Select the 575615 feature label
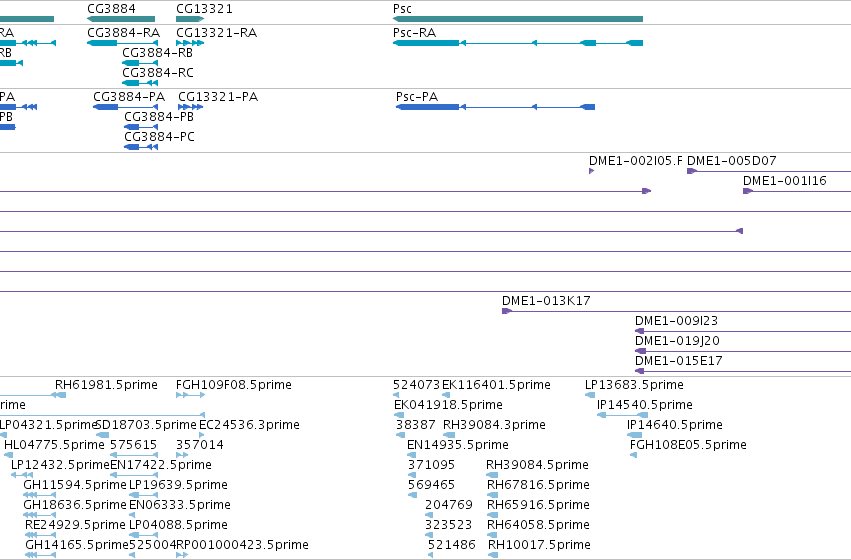The width and height of the screenshot is (851, 560). pyautogui.click(x=134, y=445)
